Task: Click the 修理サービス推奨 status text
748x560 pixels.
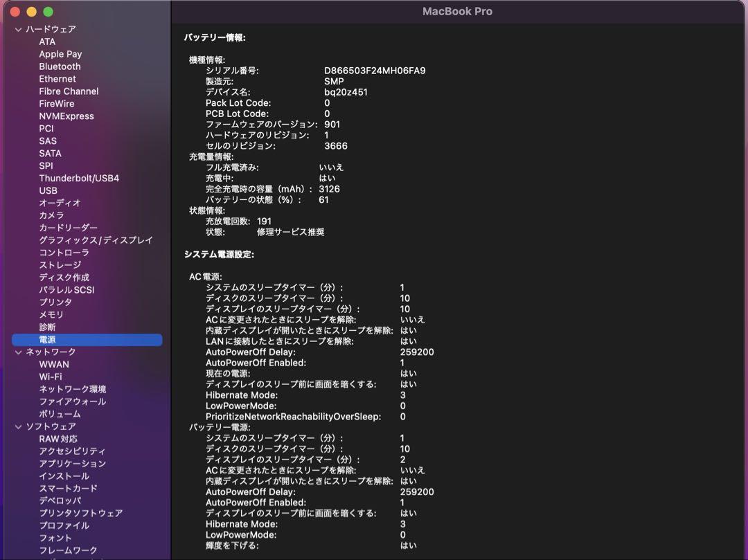Action: (x=290, y=232)
